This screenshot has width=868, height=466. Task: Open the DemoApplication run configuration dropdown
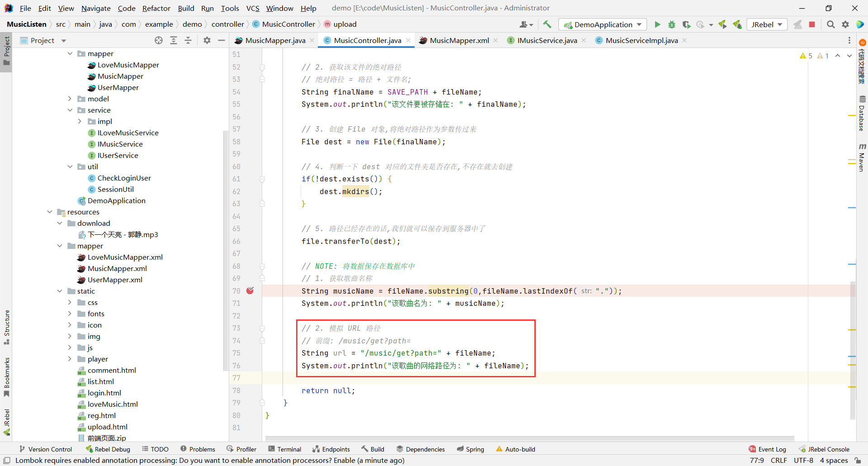click(x=603, y=24)
